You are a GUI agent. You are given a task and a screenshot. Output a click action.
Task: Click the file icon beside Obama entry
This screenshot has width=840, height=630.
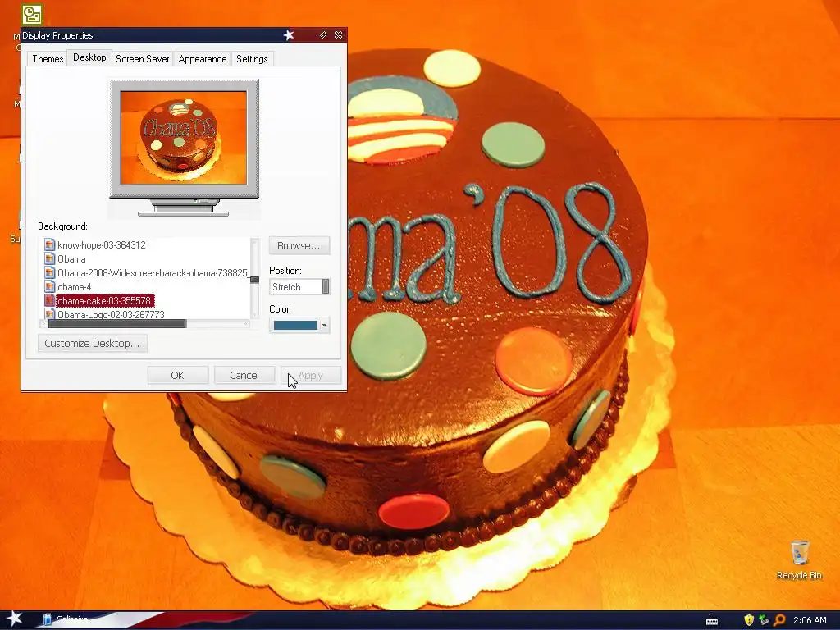click(x=50, y=258)
